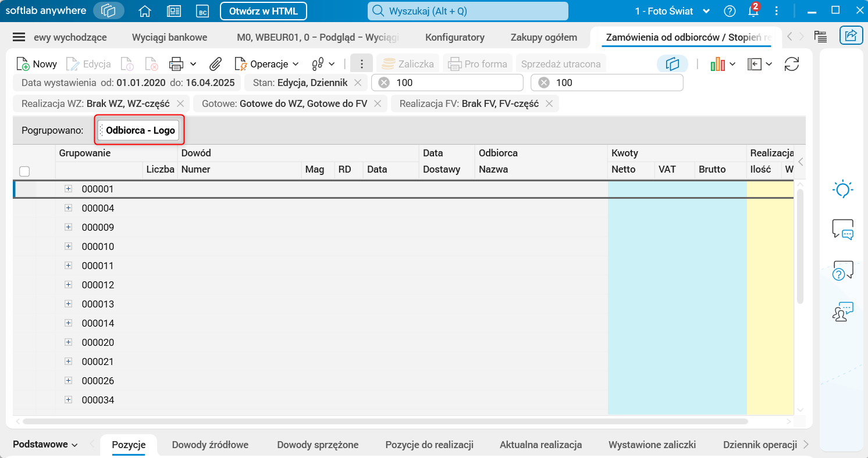Expand group 000034

click(x=68, y=400)
